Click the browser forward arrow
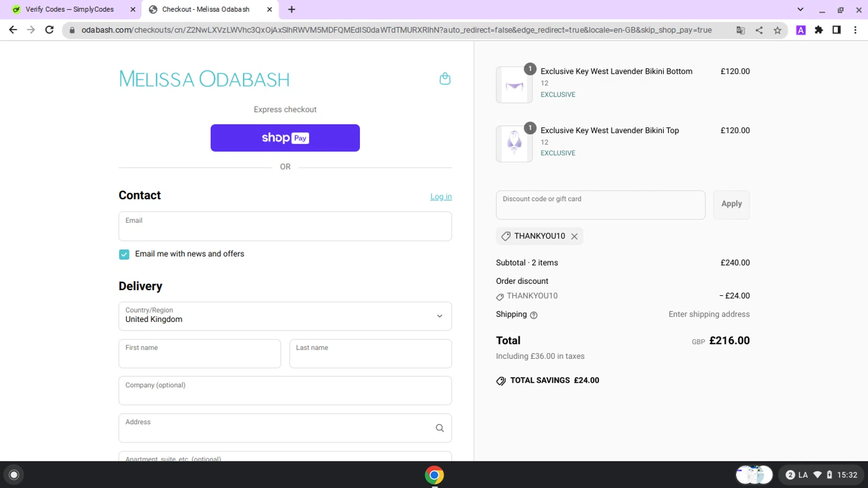This screenshot has height=488, width=868. [x=31, y=30]
